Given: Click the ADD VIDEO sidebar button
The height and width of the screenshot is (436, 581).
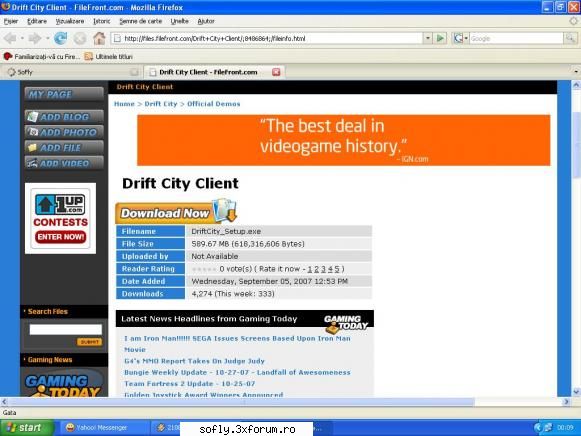Looking at the screenshot, I should click(64, 163).
